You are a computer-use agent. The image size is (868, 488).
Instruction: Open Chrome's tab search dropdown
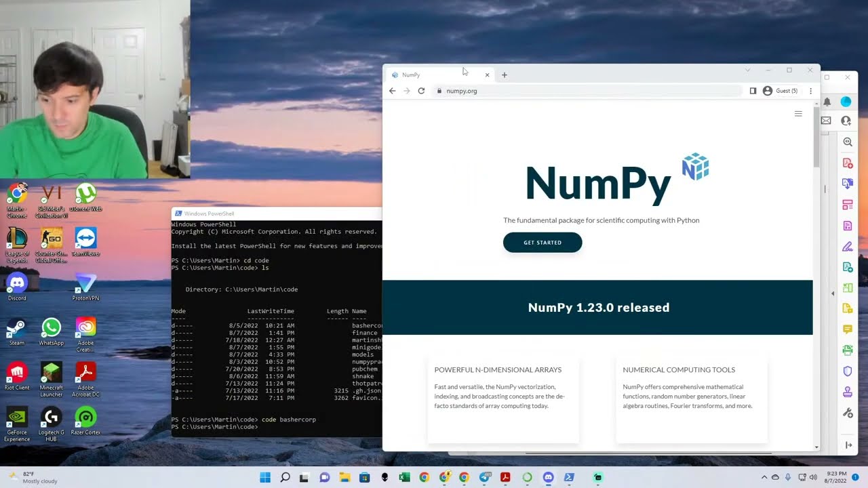(x=747, y=70)
